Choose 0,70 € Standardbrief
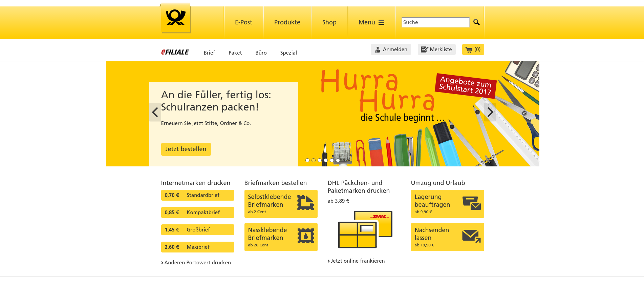The height and width of the screenshot is (284, 644). click(198, 195)
